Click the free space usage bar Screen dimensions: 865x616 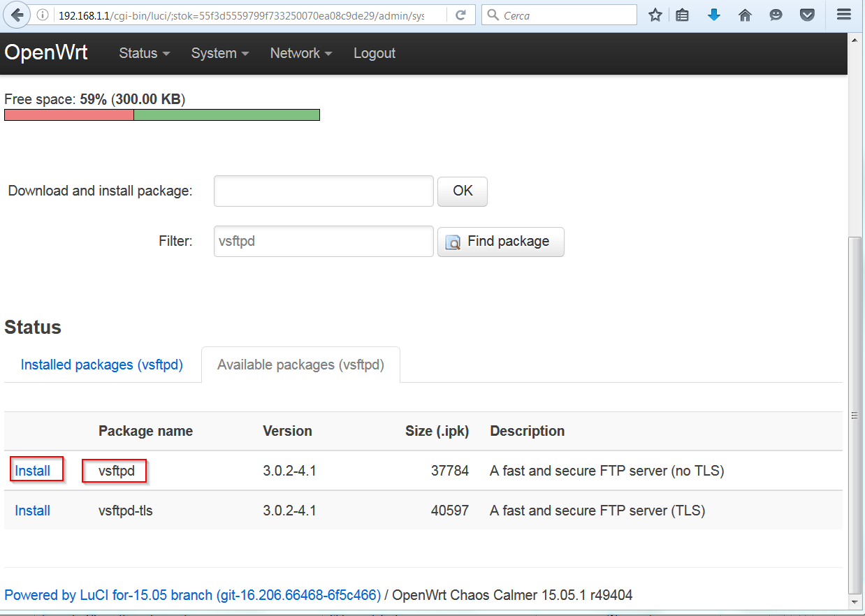tap(161, 115)
